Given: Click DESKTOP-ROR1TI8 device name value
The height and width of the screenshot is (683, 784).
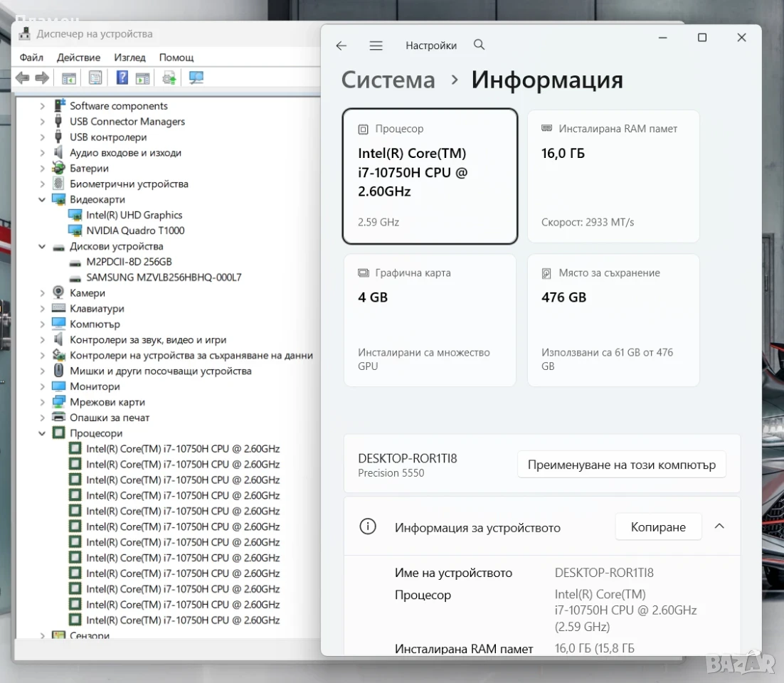Looking at the screenshot, I should click(604, 573).
